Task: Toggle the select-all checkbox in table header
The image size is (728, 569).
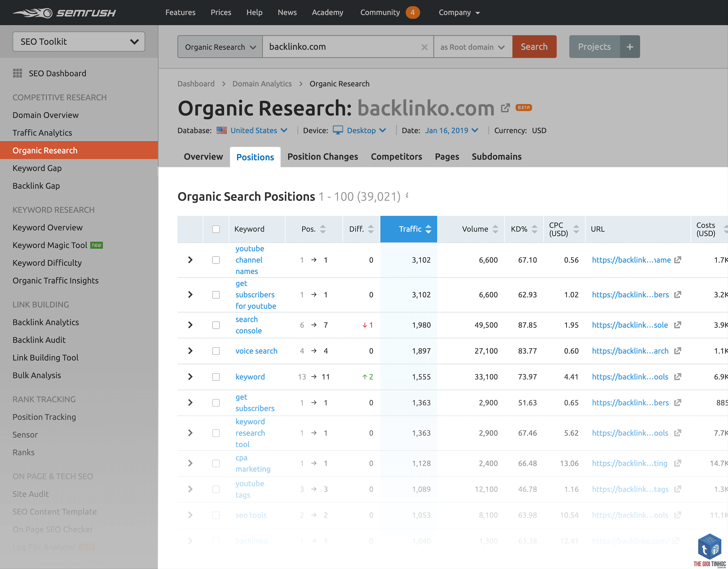Action: click(216, 229)
